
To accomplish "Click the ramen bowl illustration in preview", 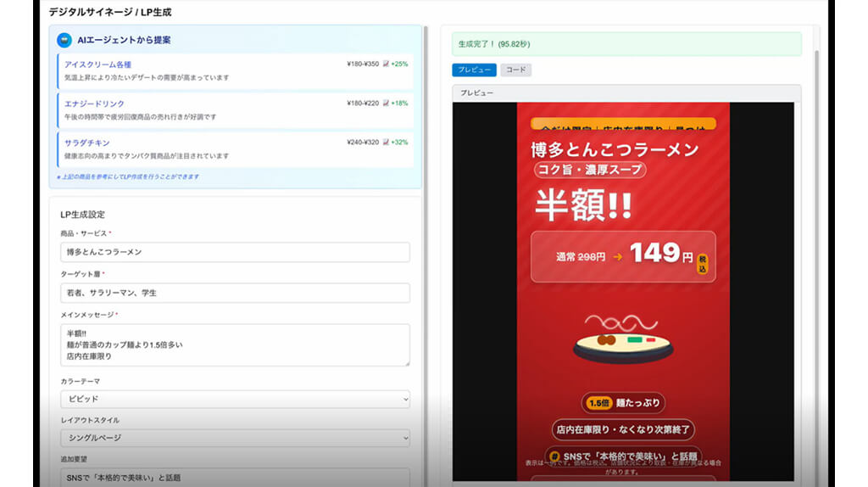I will [x=623, y=342].
